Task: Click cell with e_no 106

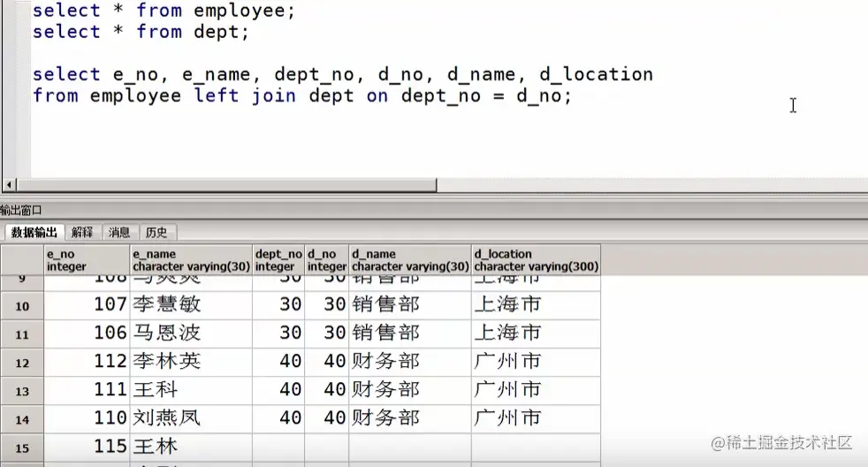Action: pos(87,333)
